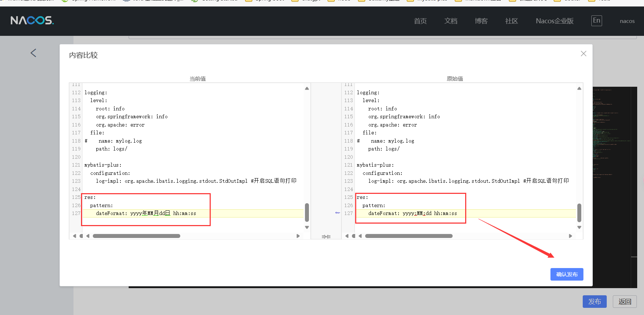Click the Nacos logo in header
Image resolution: width=644 pixels, height=315 pixels.
click(x=32, y=20)
